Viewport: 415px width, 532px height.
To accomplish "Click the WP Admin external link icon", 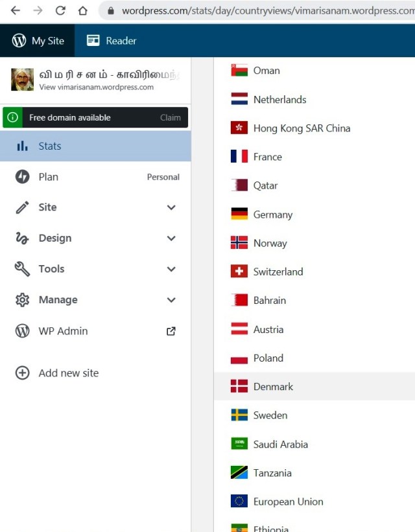I will coord(171,331).
